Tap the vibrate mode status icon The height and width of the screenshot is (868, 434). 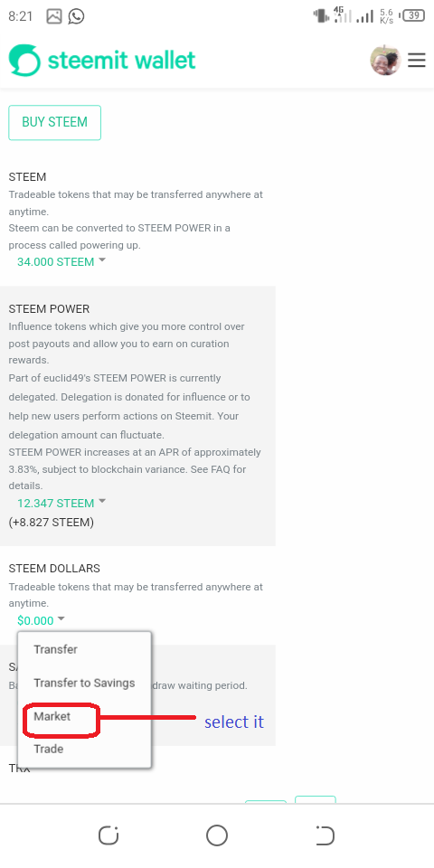321,15
